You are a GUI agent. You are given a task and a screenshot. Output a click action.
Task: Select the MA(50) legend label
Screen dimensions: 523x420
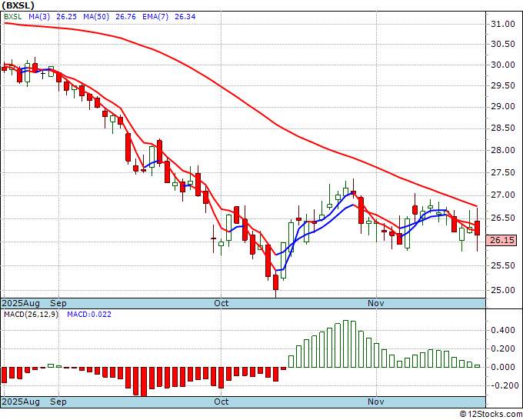tap(96, 17)
